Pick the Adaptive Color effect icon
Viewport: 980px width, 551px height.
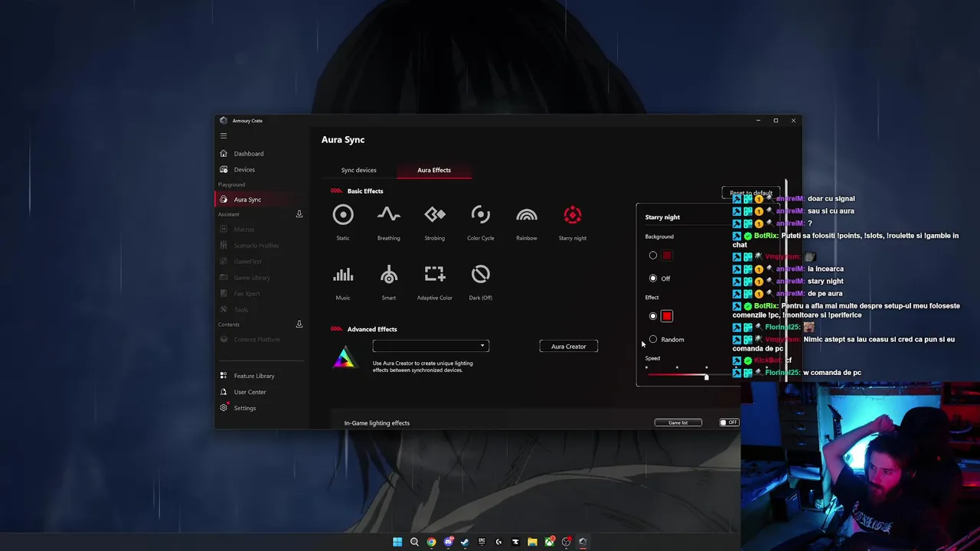click(435, 274)
